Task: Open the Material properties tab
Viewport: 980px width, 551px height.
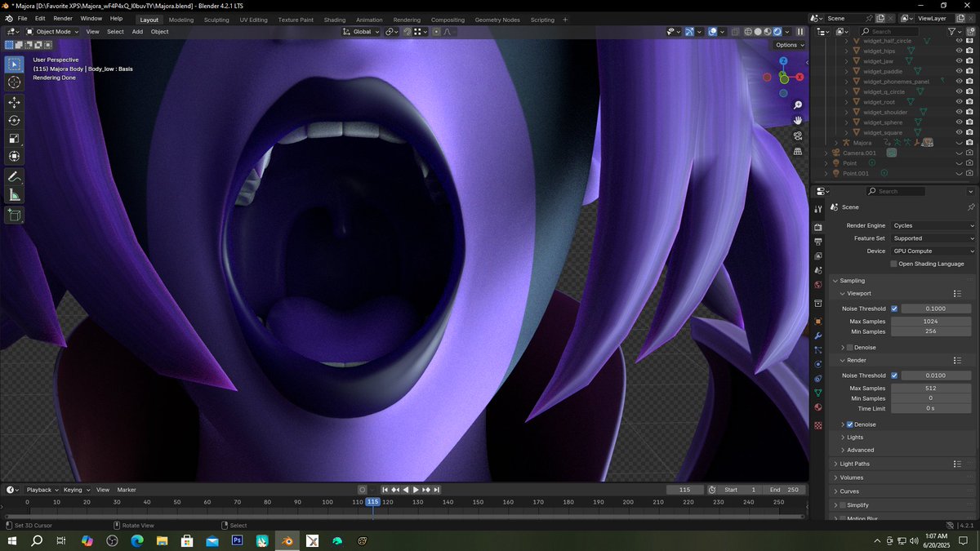Action: (817, 407)
